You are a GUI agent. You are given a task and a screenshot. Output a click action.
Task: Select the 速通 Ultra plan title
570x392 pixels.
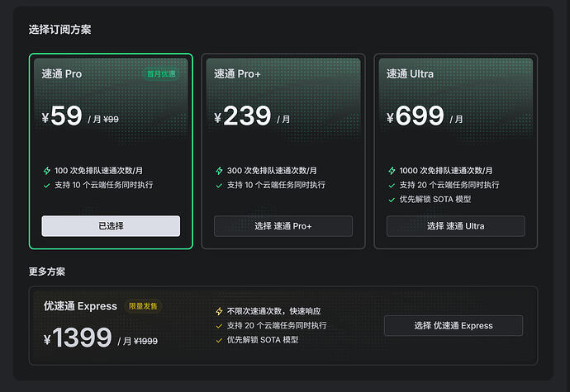[x=410, y=74]
